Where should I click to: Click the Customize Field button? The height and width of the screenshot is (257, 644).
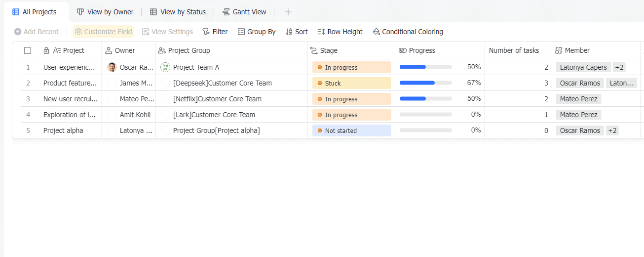(x=103, y=32)
